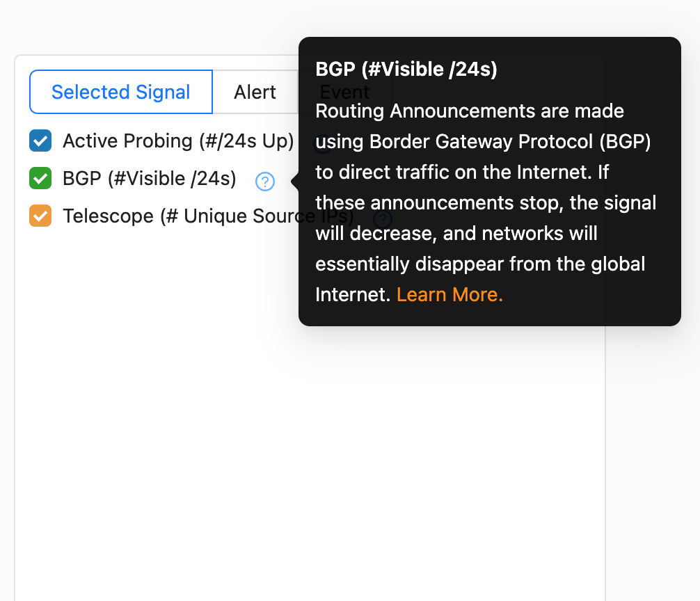Click the BGP (#Visible /24s) signal label
700x601 pixels.
(150, 179)
